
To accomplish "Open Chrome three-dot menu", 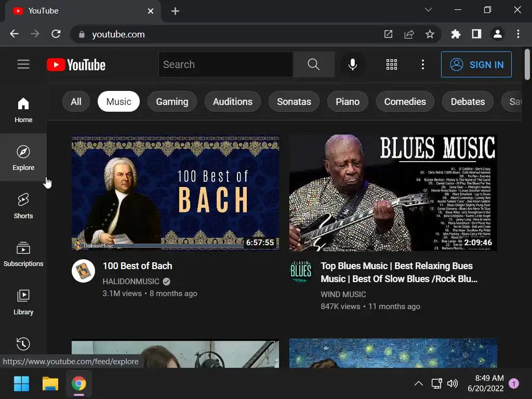I will 518,34.
